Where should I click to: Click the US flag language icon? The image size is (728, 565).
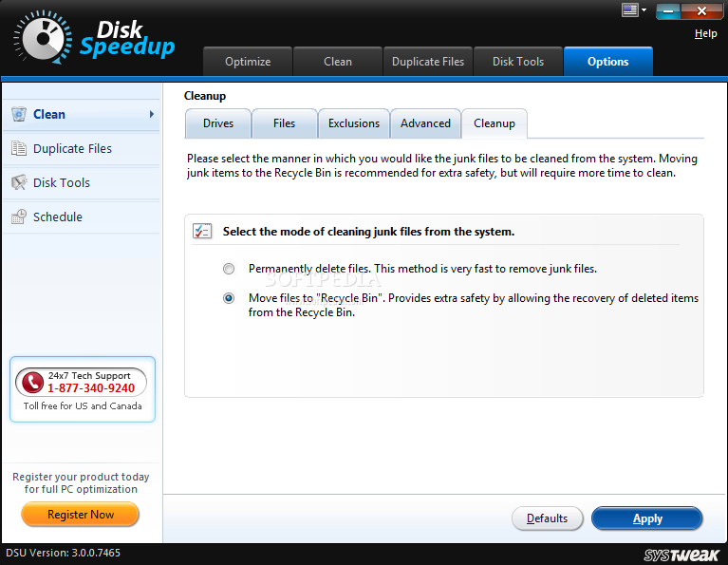coord(630,9)
